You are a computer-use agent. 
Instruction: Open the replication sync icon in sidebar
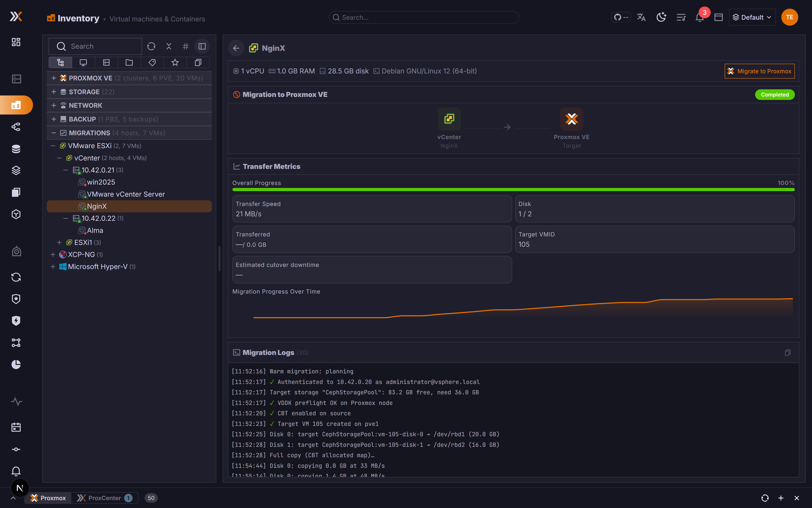tap(16, 277)
